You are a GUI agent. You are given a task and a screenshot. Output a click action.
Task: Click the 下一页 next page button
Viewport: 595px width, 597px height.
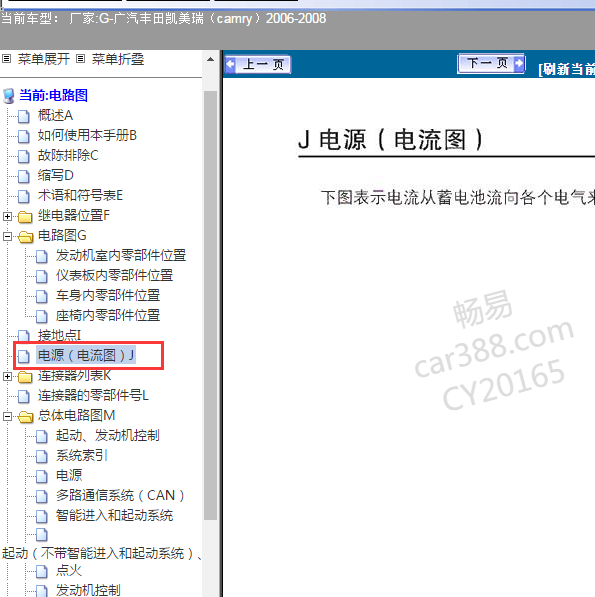(491, 63)
